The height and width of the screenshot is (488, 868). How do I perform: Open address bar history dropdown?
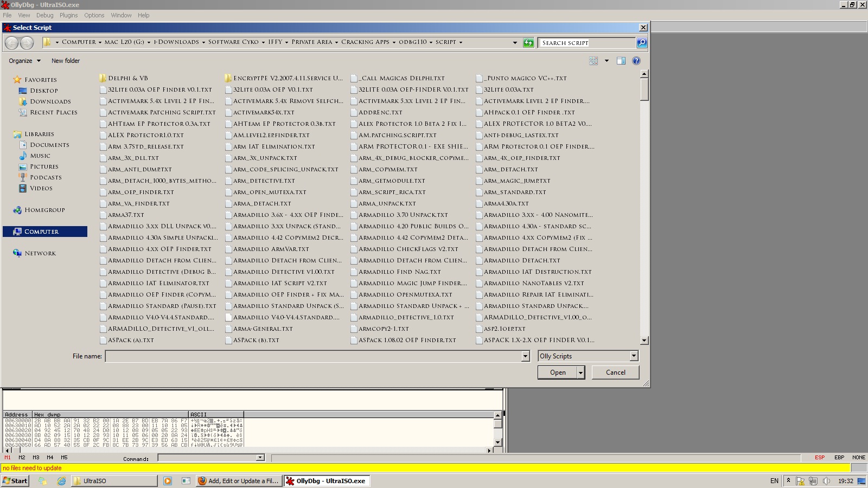coord(515,42)
